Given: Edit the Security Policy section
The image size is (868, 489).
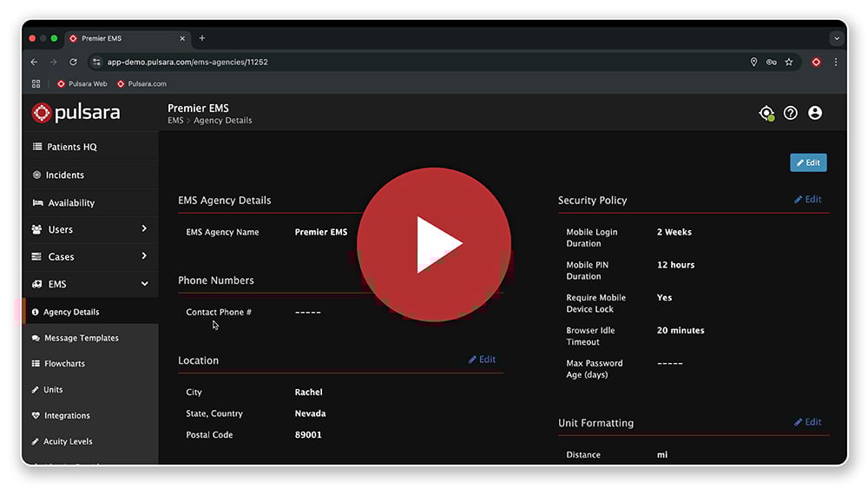Looking at the screenshot, I should click(807, 200).
